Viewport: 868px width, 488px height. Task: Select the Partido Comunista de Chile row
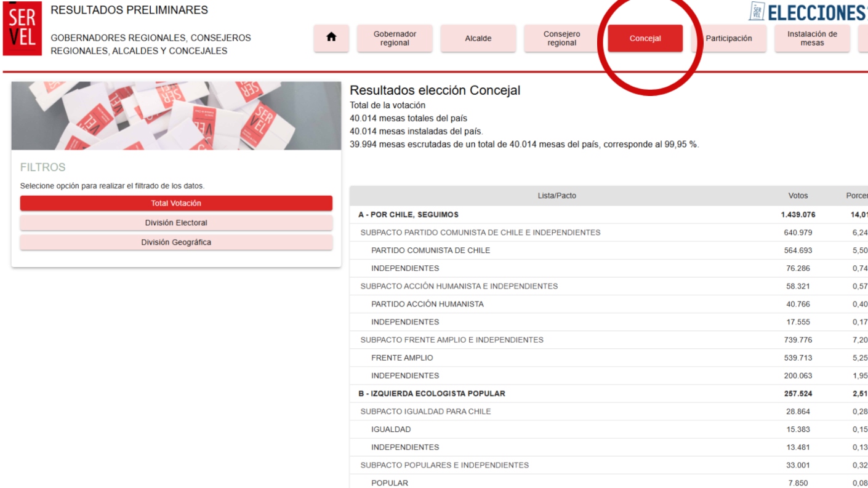tap(430, 250)
